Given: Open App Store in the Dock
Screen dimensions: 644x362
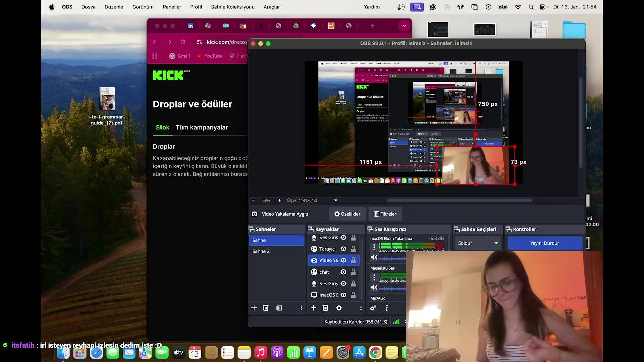Looking at the screenshot, I should click(x=359, y=353).
